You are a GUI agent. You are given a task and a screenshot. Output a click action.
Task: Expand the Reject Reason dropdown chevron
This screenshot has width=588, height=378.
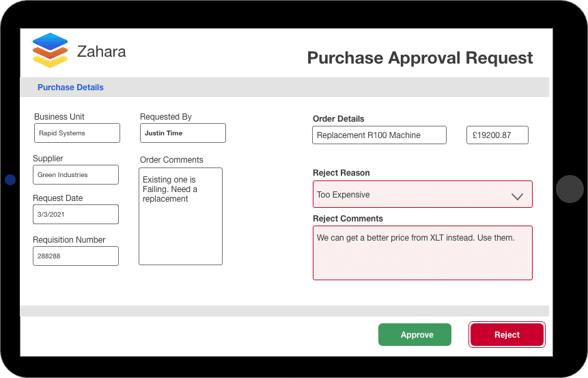point(517,196)
